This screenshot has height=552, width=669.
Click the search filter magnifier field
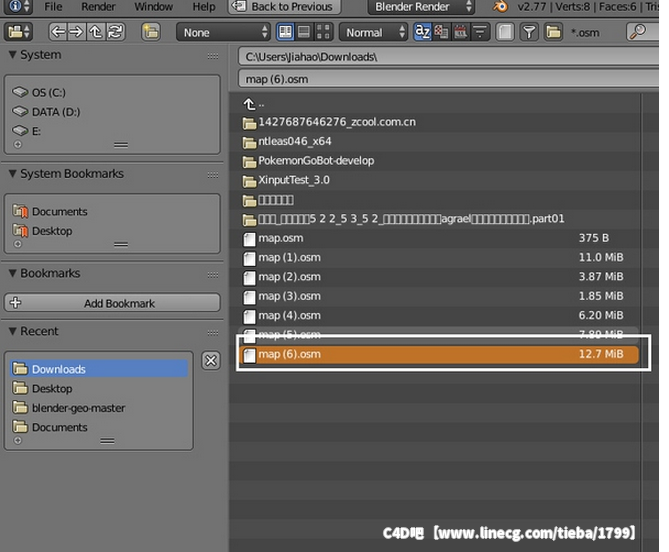pyautogui.click(x=642, y=32)
